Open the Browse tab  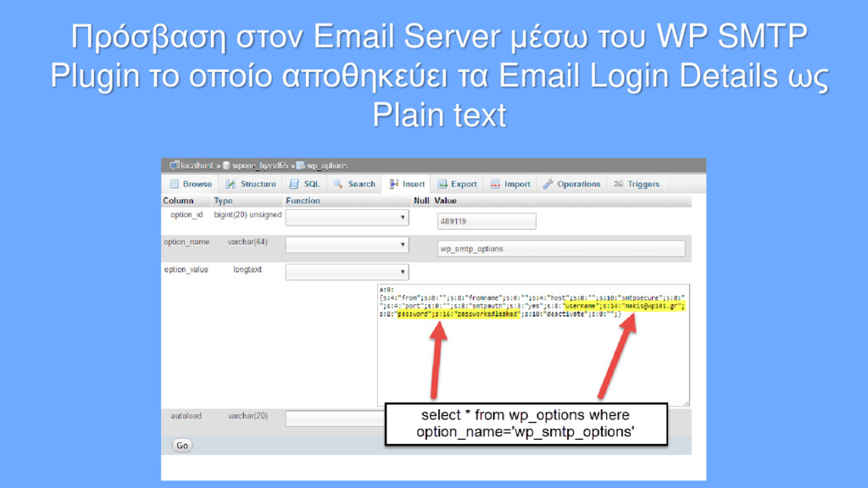[191, 184]
